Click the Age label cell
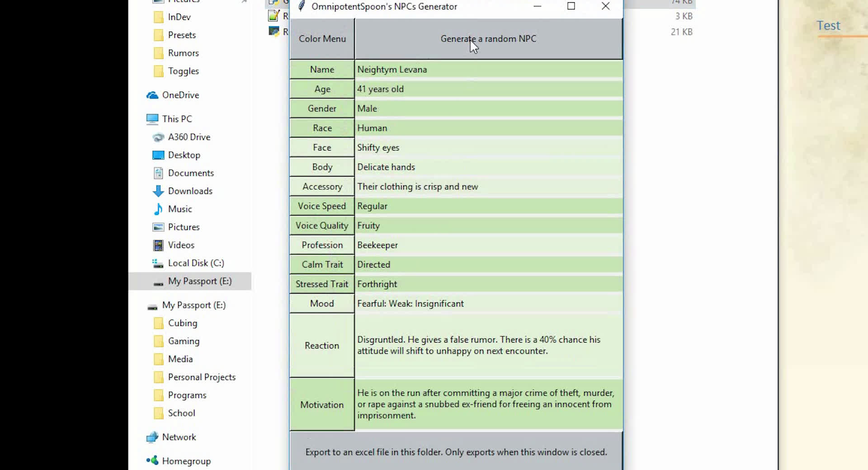The height and width of the screenshot is (470, 868). 322,89
